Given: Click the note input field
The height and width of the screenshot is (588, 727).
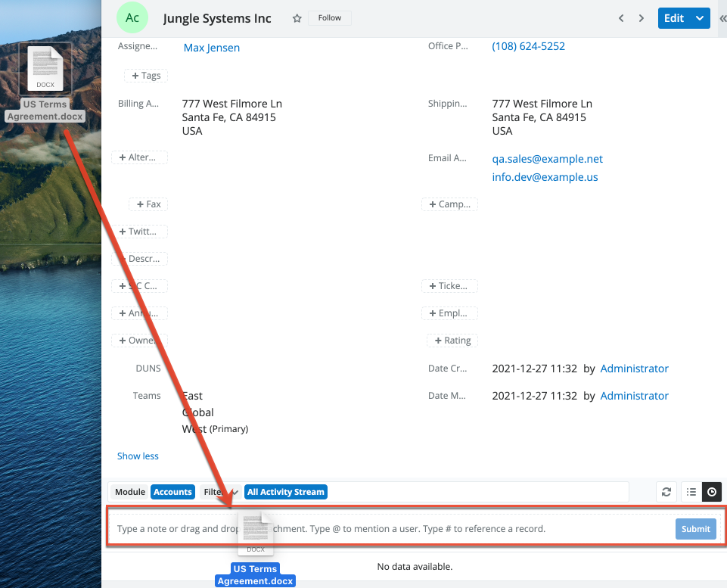Looking at the screenshot, I should tap(454, 528).
